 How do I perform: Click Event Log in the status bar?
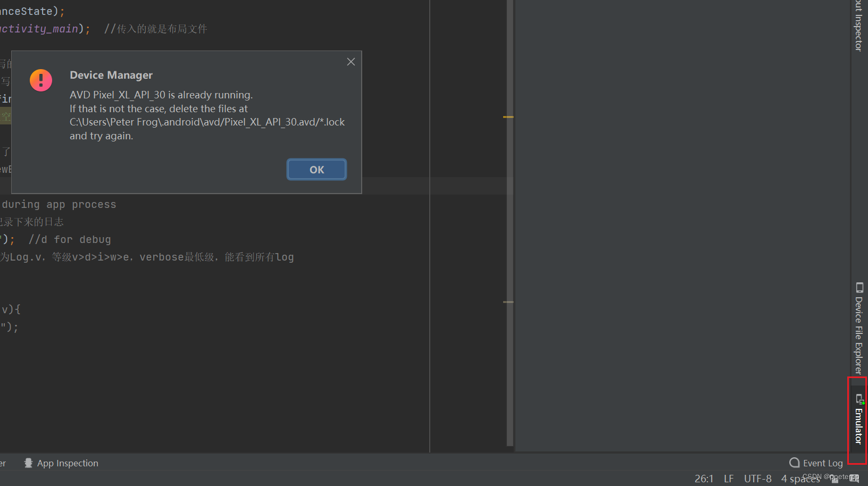[823, 463]
